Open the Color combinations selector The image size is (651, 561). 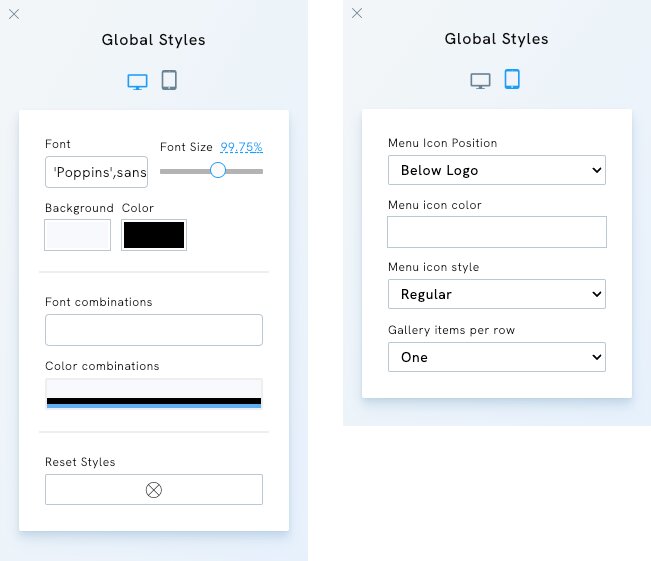(x=154, y=394)
